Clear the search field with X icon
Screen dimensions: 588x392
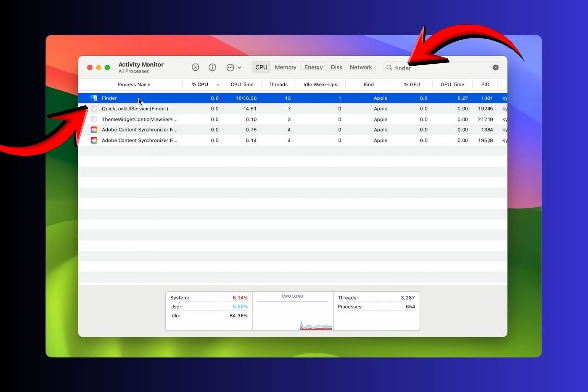coord(496,68)
